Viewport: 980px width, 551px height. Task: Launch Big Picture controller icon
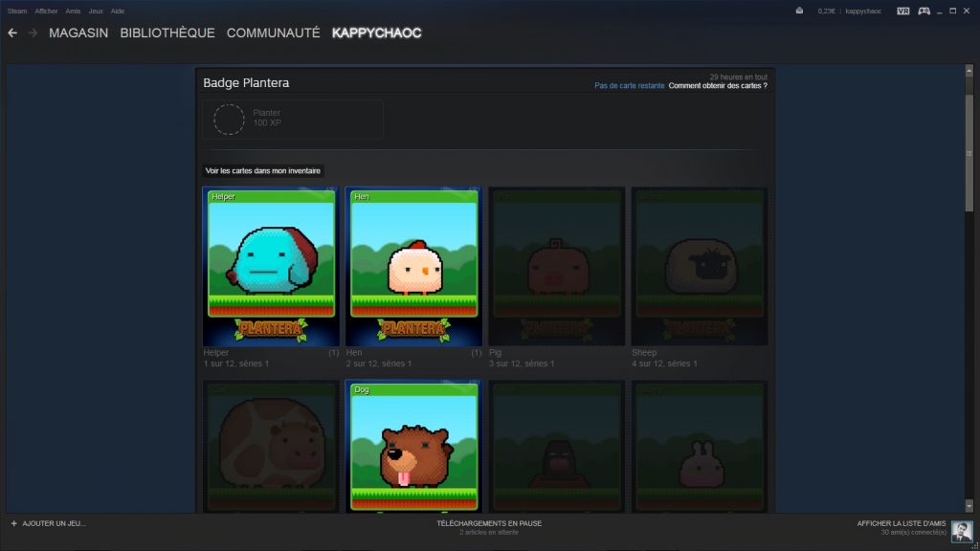tap(924, 11)
